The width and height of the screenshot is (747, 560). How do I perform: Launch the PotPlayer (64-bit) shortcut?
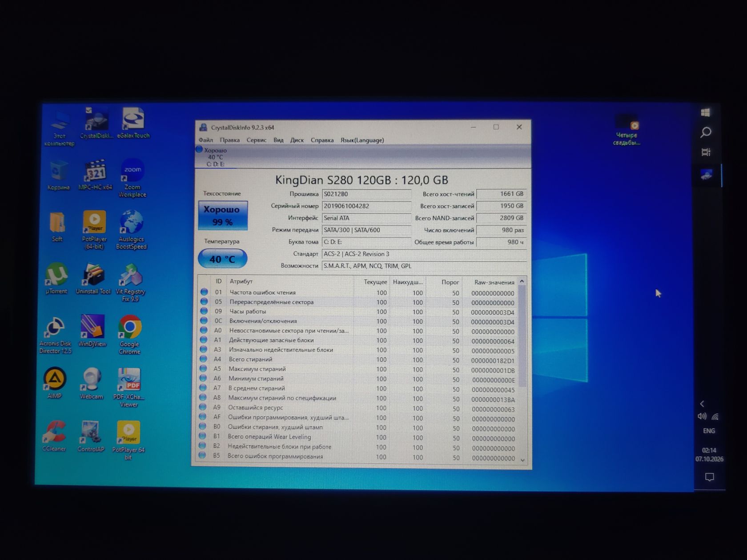pyautogui.click(x=94, y=230)
